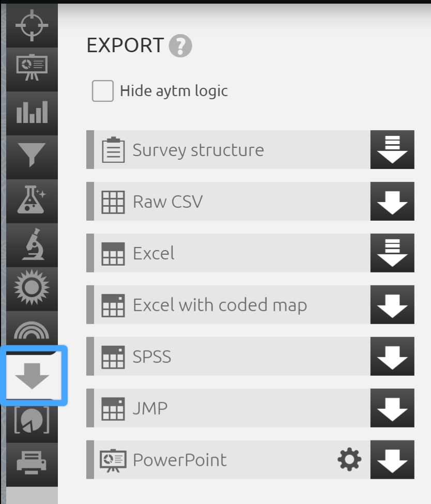Download Excel with coded map file
This screenshot has height=504, width=431.
point(392,305)
